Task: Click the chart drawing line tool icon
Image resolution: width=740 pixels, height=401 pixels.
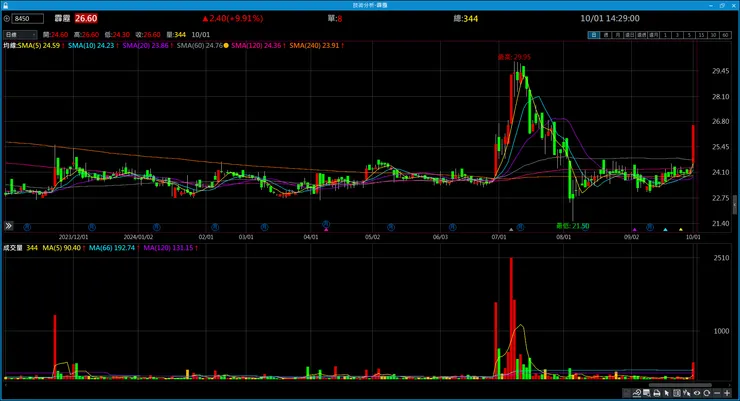Action: [637, 393]
